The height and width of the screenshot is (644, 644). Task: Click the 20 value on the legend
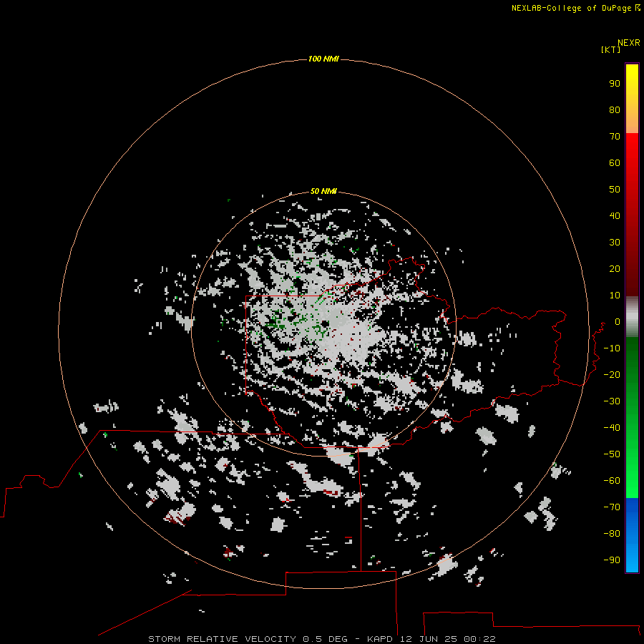click(615, 268)
